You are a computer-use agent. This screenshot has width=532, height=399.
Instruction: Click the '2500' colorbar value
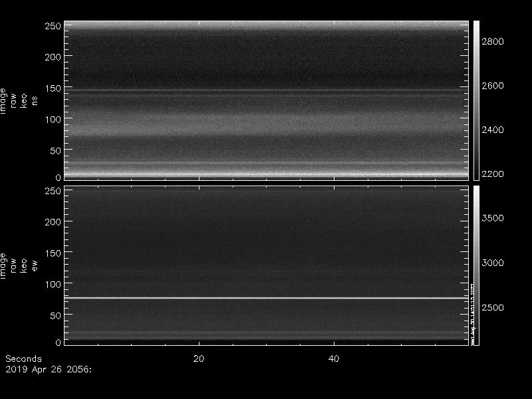click(x=493, y=307)
